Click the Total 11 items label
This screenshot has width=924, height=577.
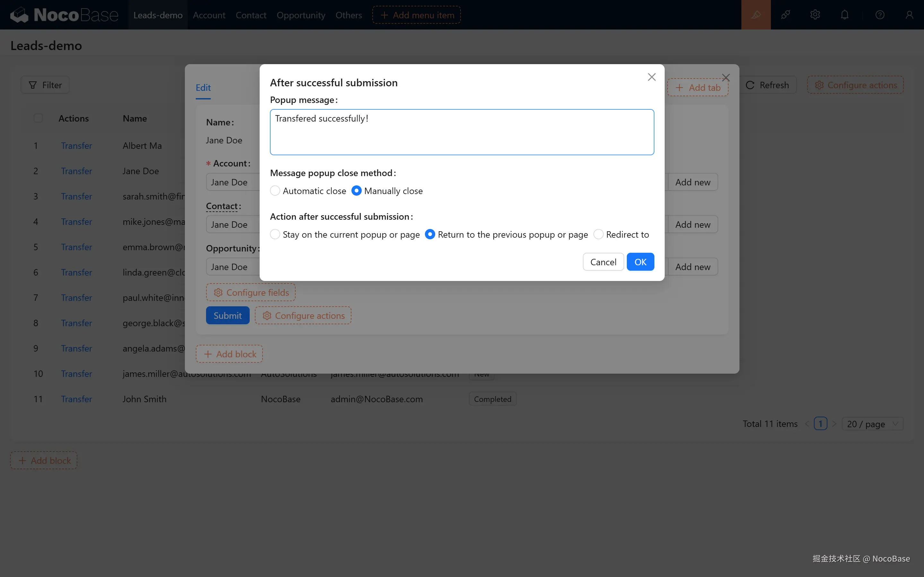tap(770, 424)
